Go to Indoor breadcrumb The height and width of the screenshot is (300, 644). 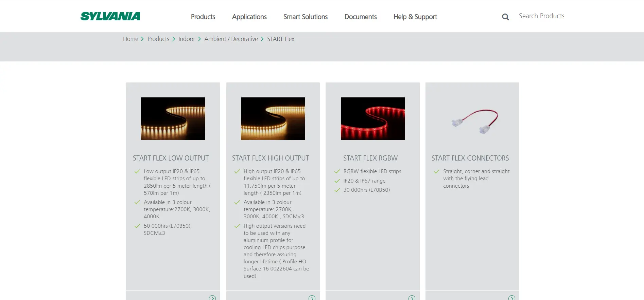(x=187, y=39)
